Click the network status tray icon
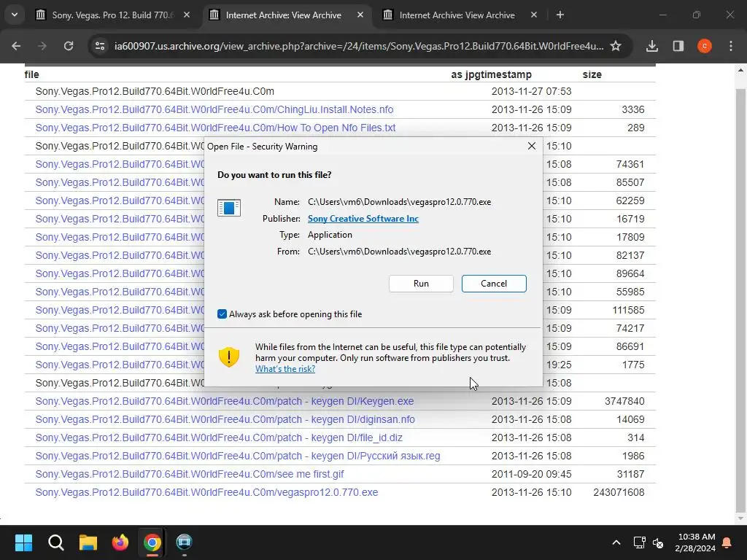Image resolution: width=747 pixels, height=560 pixels. pos(639,542)
